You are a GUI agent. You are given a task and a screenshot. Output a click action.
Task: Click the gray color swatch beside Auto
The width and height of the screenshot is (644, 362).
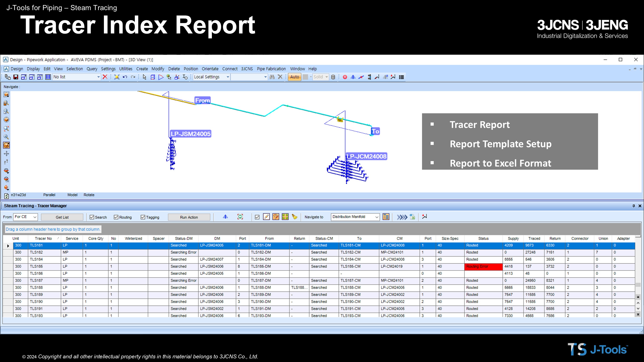(x=305, y=77)
